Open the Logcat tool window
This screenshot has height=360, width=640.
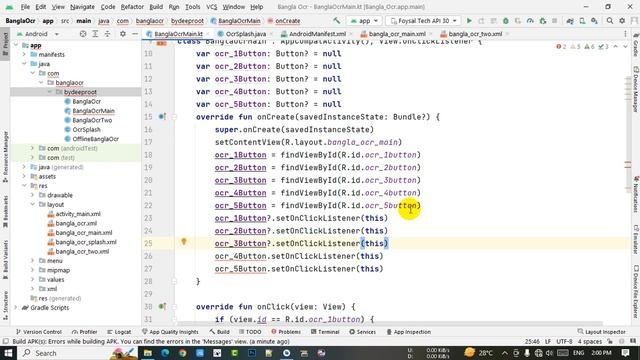119,332
